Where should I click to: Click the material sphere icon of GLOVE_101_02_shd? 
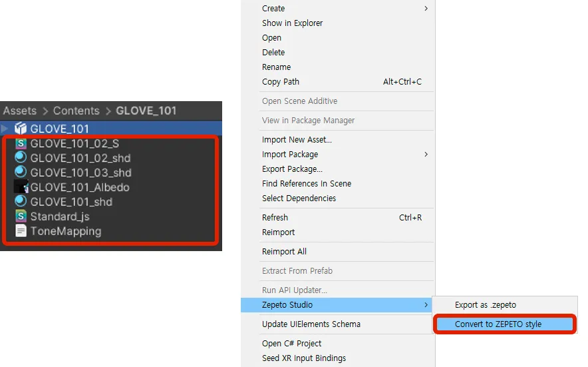click(21, 157)
